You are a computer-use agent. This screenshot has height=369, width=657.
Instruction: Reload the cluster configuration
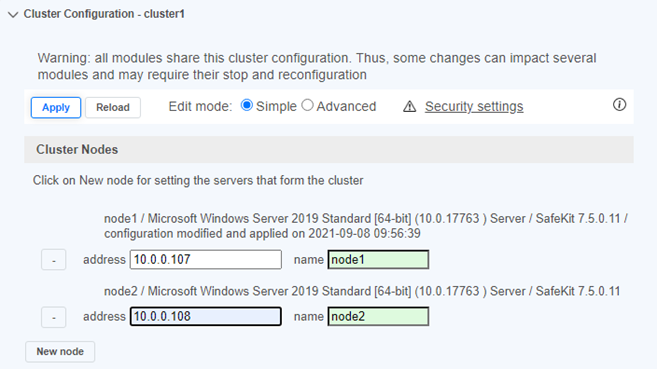[x=113, y=108]
